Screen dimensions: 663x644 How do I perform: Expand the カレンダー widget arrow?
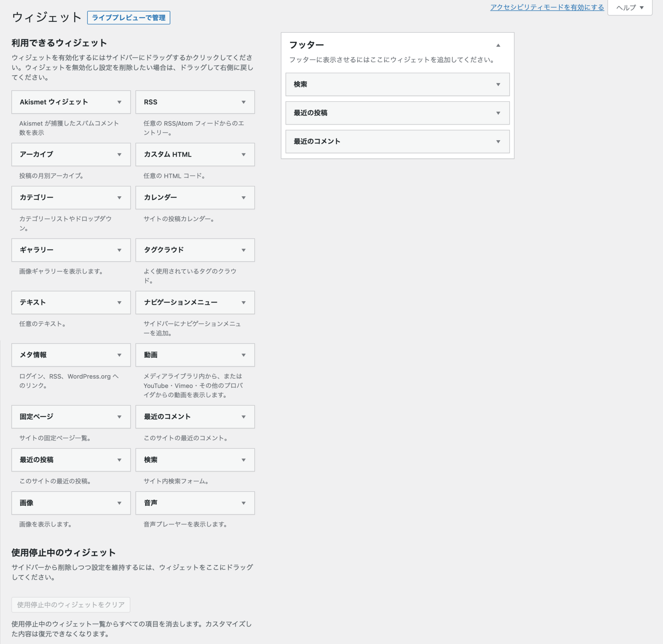pos(243,198)
